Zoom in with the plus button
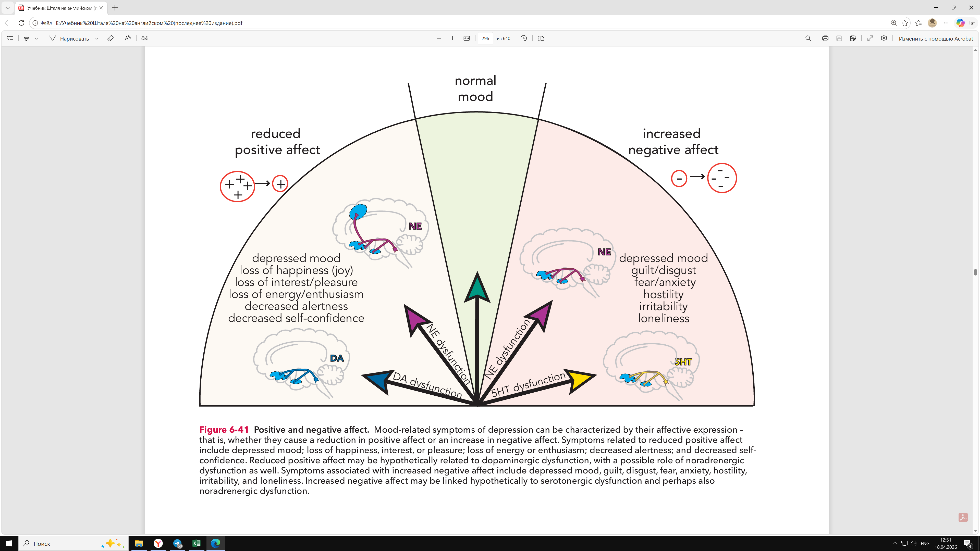Image resolution: width=980 pixels, height=551 pixels. [x=452, y=39]
